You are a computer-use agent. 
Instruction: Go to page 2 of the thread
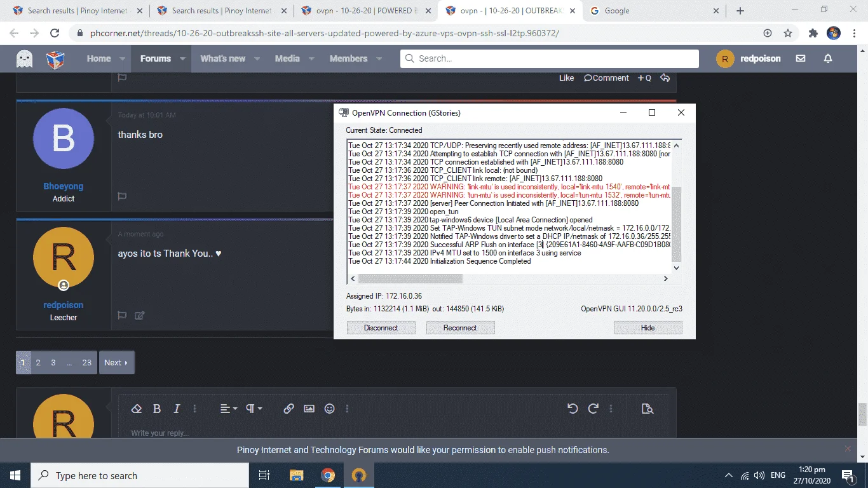point(38,363)
